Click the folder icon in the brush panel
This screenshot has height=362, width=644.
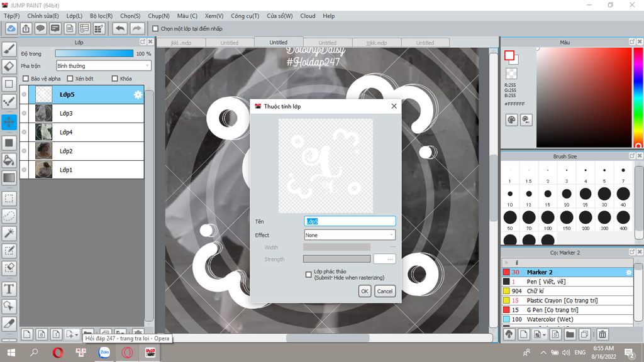tap(570, 334)
